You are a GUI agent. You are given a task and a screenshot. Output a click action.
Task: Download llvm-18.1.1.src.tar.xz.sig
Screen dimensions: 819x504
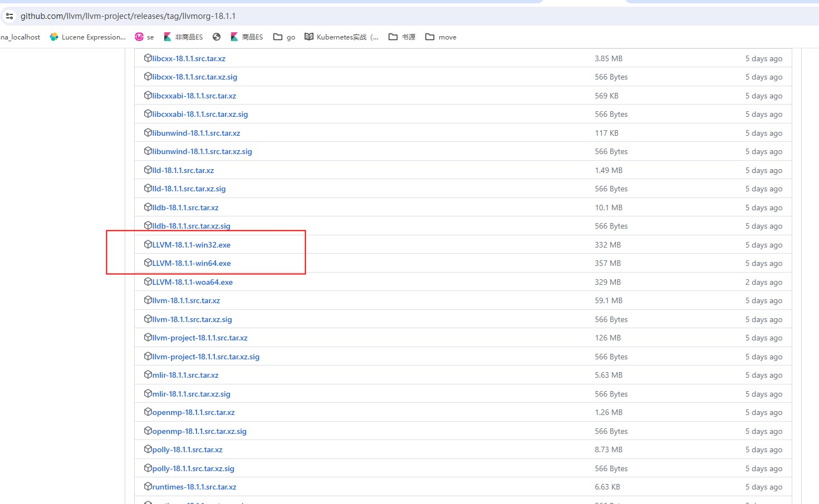[x=192, y=319]
